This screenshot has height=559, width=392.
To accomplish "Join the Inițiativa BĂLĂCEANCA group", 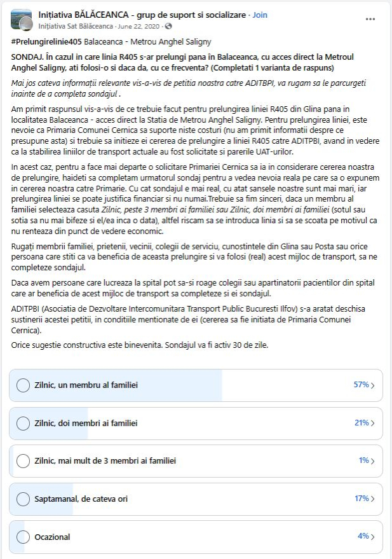I will tap(260, 15).
